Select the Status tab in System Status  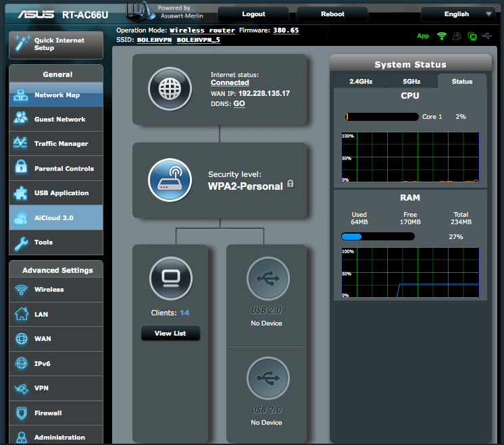click(x=462, y=82)
